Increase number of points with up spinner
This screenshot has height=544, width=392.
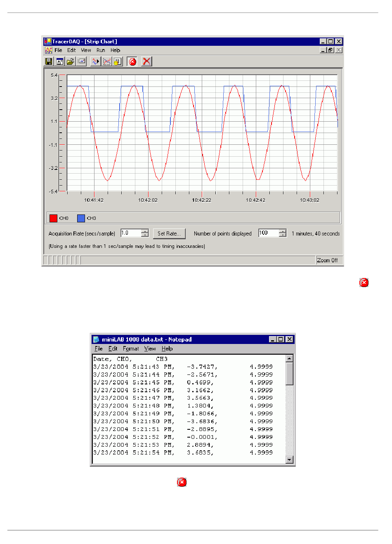click(x=283, y=231)
